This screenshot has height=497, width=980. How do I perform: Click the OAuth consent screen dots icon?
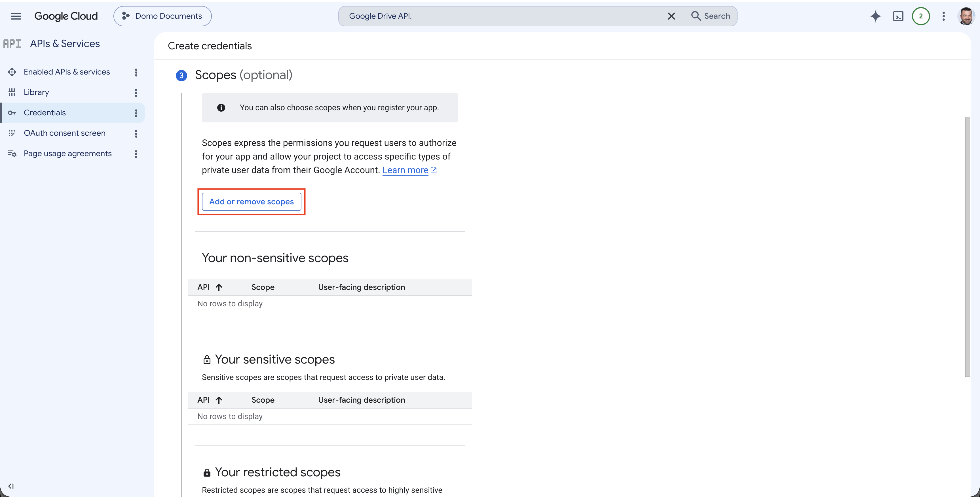tap(12, 133)
